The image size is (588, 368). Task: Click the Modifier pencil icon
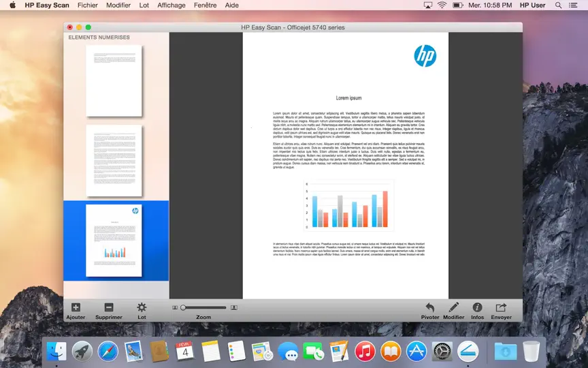(x=454, y=307)
